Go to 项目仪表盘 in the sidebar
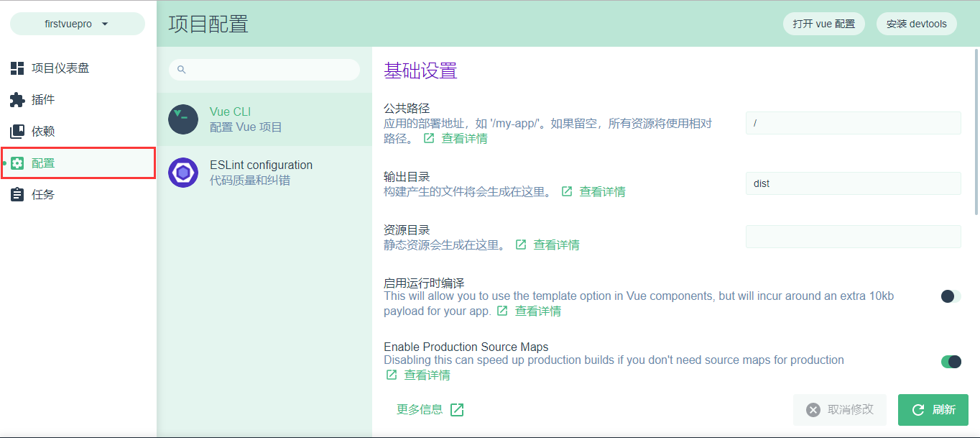 tap(78, 68)
